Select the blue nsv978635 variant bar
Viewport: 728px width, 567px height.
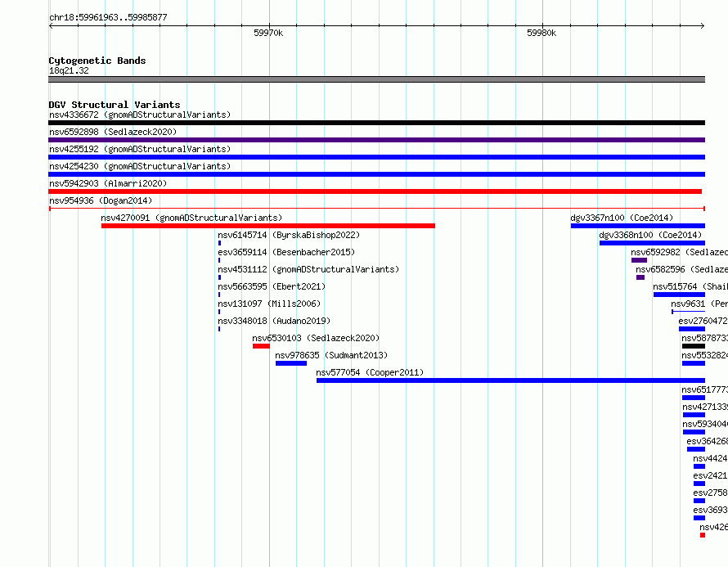tap(291, 363)
